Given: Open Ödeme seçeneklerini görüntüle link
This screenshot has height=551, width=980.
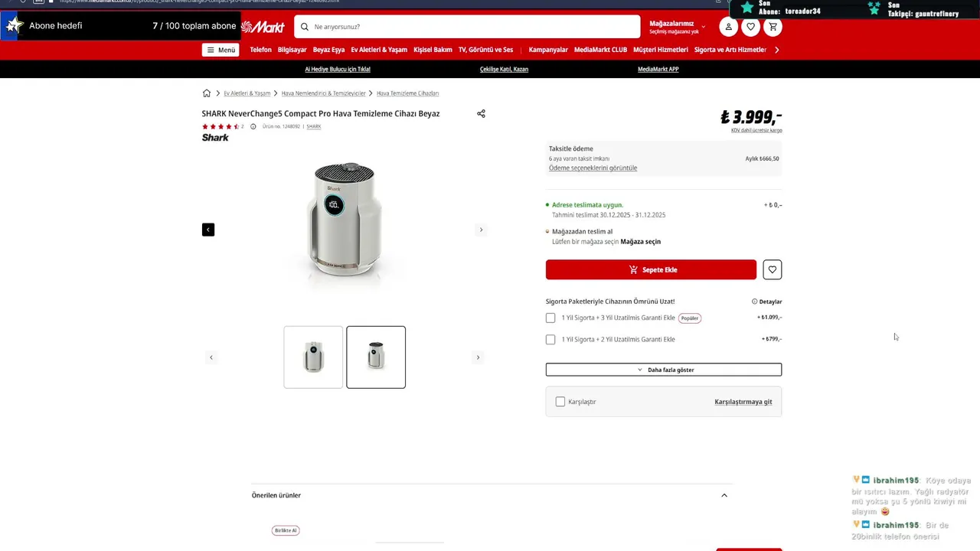Looking at the screenshot, I should (x=593, y=168).
